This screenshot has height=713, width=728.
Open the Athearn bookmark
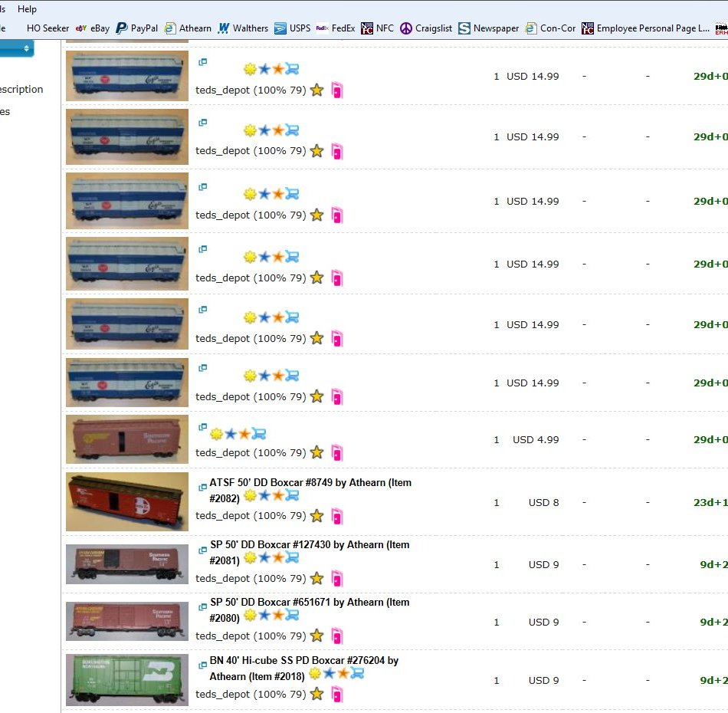[188, 28]
